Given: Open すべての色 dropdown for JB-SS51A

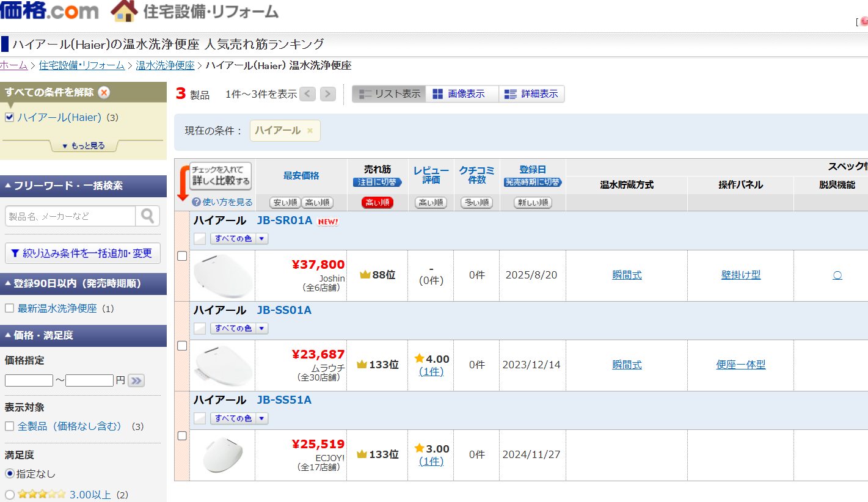Looking at the screenshot, I should [x=239, y=418].
